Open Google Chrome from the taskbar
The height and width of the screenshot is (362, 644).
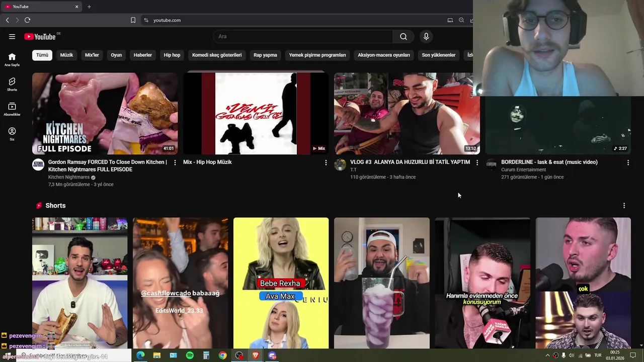point(222,355)
